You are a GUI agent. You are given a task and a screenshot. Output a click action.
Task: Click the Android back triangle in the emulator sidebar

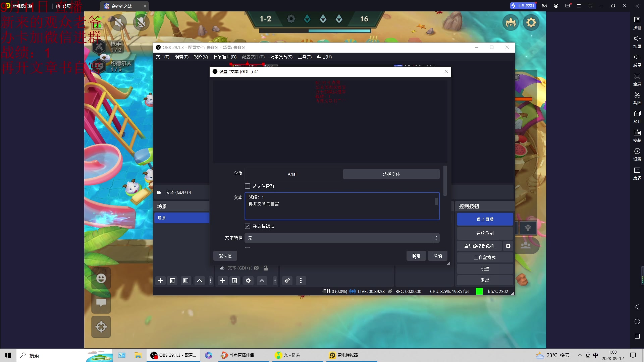(637, 307)
